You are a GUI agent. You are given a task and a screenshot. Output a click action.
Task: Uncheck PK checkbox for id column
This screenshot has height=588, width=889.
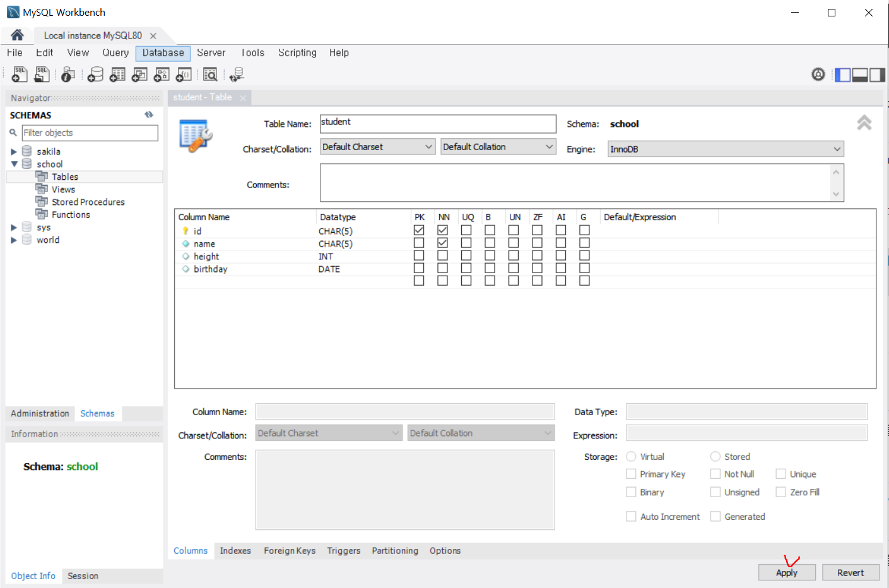[419, 230]
